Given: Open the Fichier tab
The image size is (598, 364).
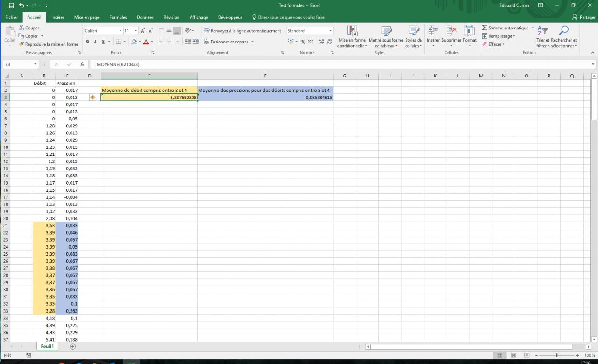Looking at the screenshot, I should (x=11, y=17).
